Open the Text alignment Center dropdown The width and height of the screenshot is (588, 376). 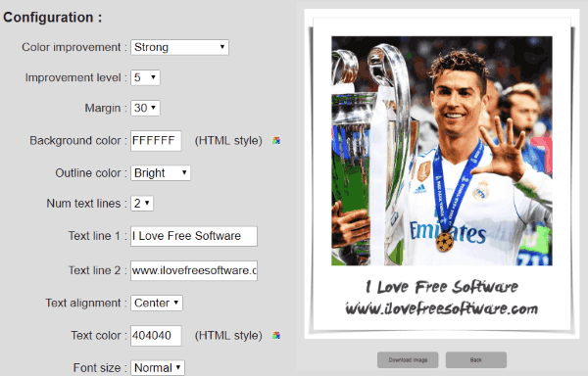(157, 303)
